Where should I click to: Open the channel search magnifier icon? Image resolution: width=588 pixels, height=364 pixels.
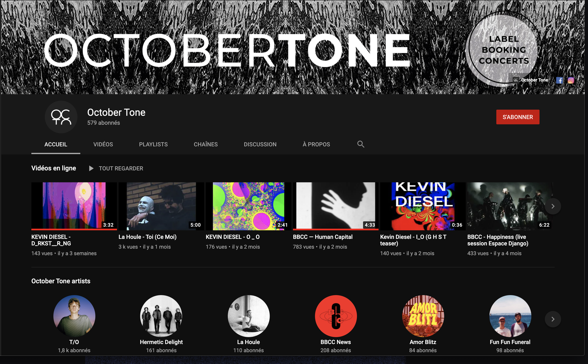pyautogui.click(x=360, y=144)
